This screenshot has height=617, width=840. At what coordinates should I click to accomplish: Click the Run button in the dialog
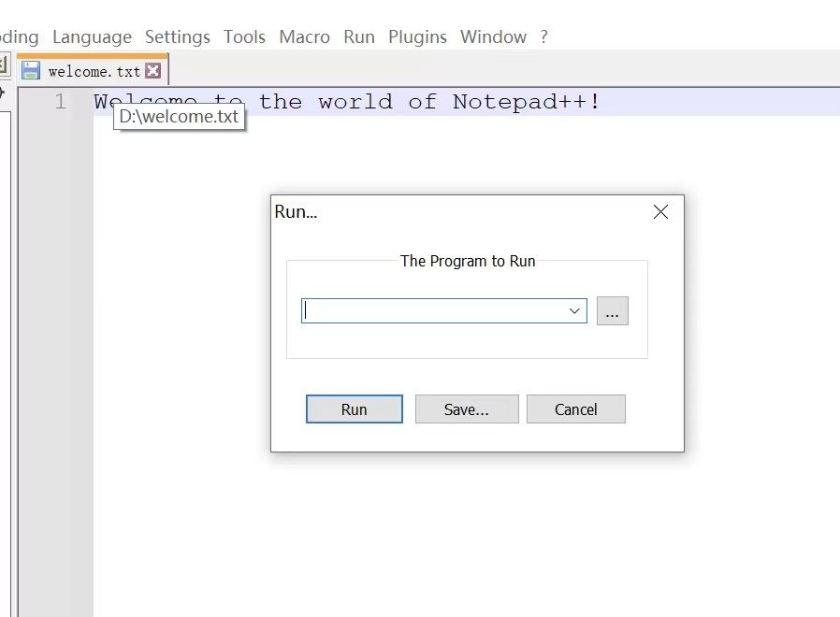[355, 409]
